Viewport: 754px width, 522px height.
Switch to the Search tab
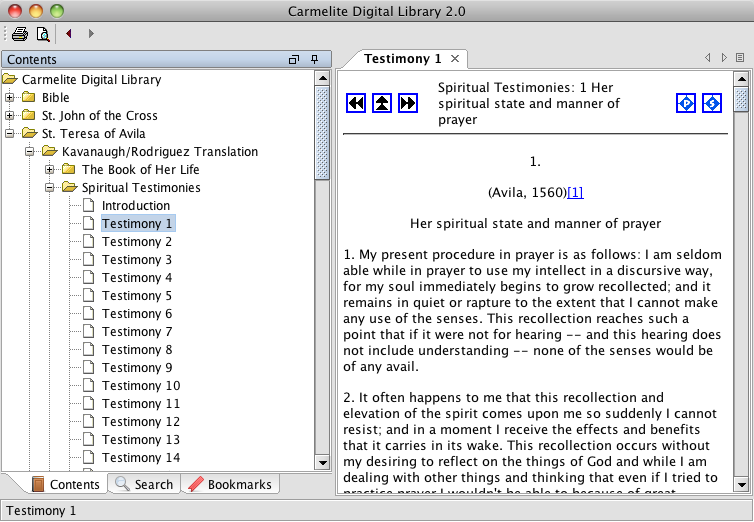click(143, 485)
